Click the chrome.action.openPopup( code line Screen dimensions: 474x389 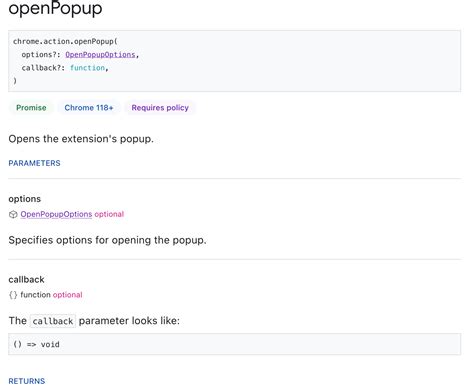tap(65, 41)
